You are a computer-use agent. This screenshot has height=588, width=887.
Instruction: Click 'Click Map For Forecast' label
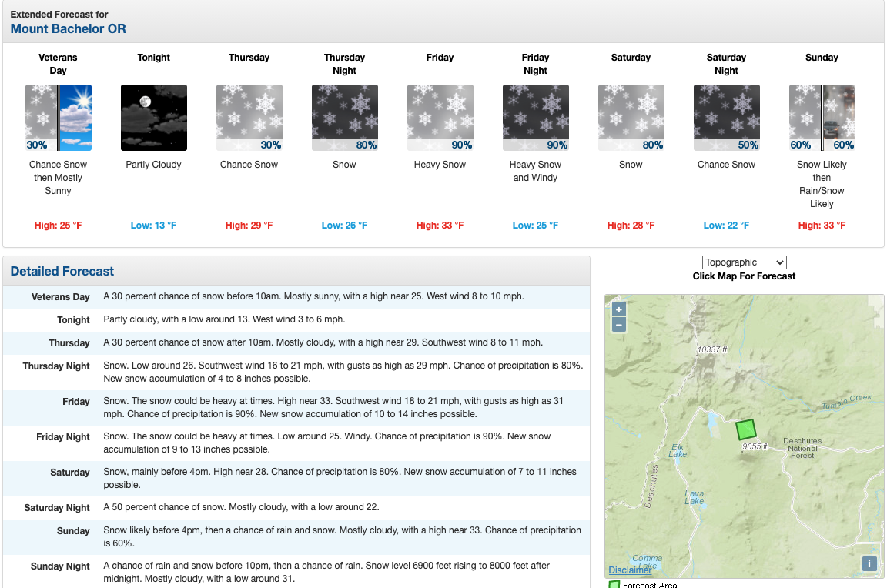(744, 276)
